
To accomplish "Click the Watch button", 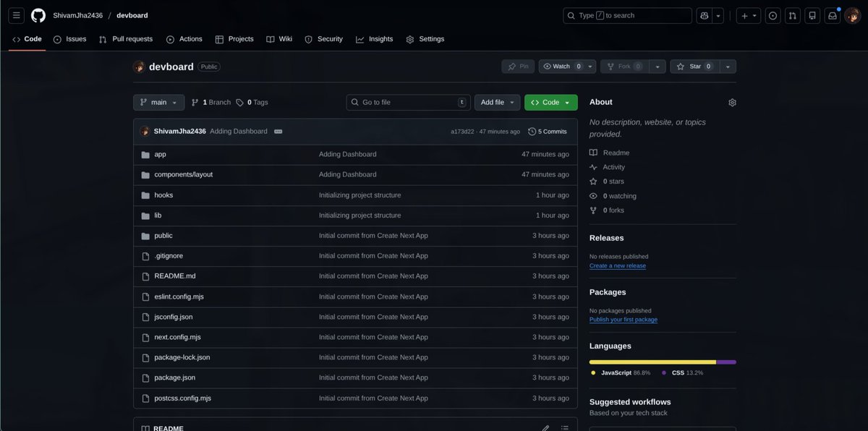I will click(x=561, y=67).
